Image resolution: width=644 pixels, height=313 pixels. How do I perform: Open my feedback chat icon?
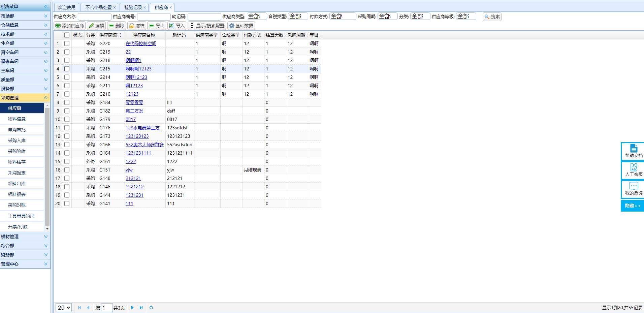point(634,186)
